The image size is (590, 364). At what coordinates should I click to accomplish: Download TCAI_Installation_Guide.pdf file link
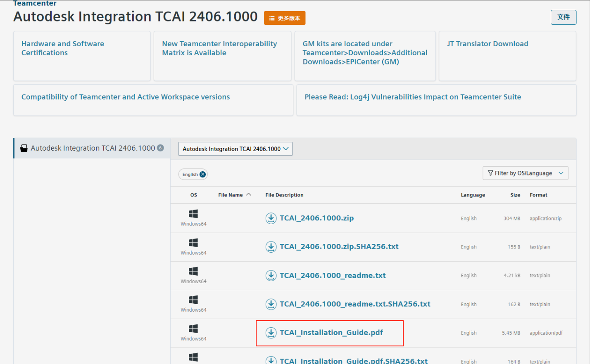coord(331,333)
